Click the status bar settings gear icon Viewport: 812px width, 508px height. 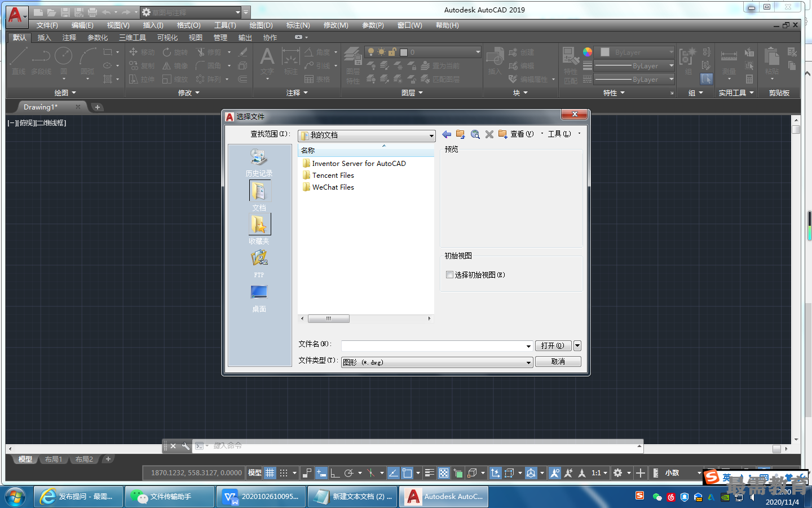coord(618,473)
